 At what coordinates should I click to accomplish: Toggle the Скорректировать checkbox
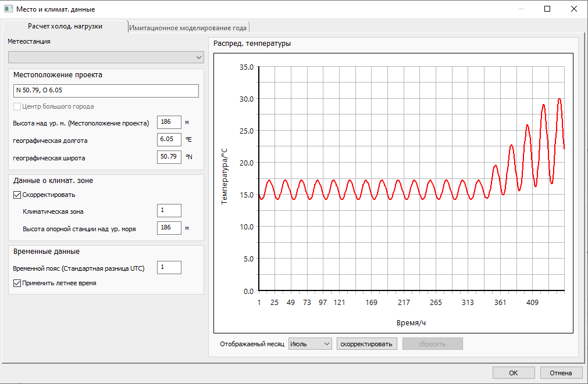pyautogui.click(x=17, y=195)
